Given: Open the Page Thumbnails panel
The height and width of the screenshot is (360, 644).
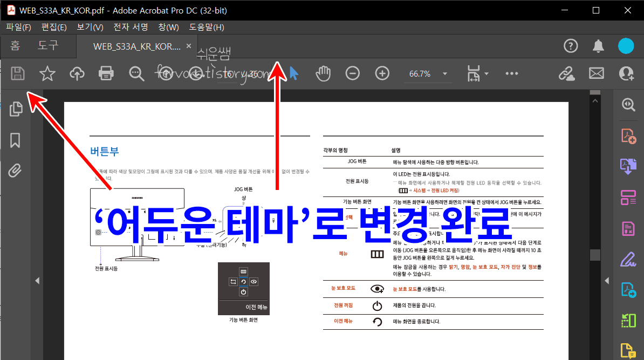Looking at the screenshot, I should 16,108.
